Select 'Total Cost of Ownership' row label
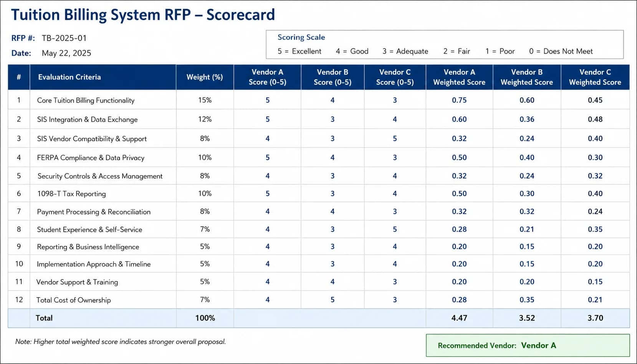Screen dimensions: 637x364 point(73,300)
